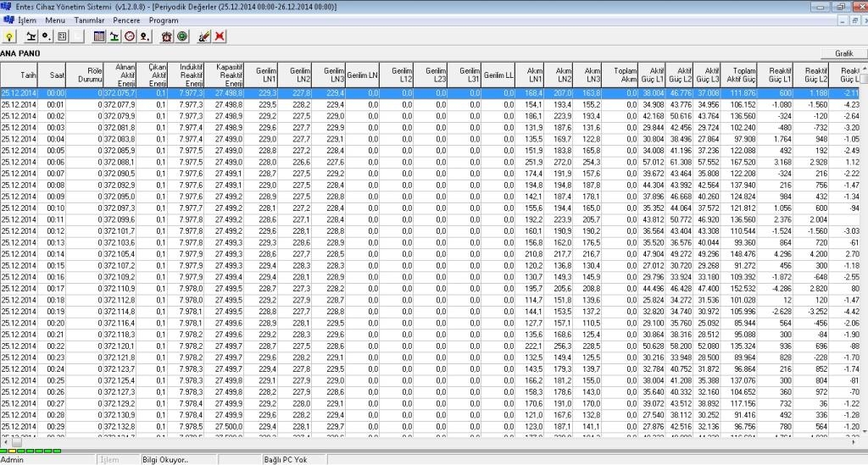This screenshot has height=465, width=868.
Task: Click the Aktif Güç L1 column header
Action: 652,75
